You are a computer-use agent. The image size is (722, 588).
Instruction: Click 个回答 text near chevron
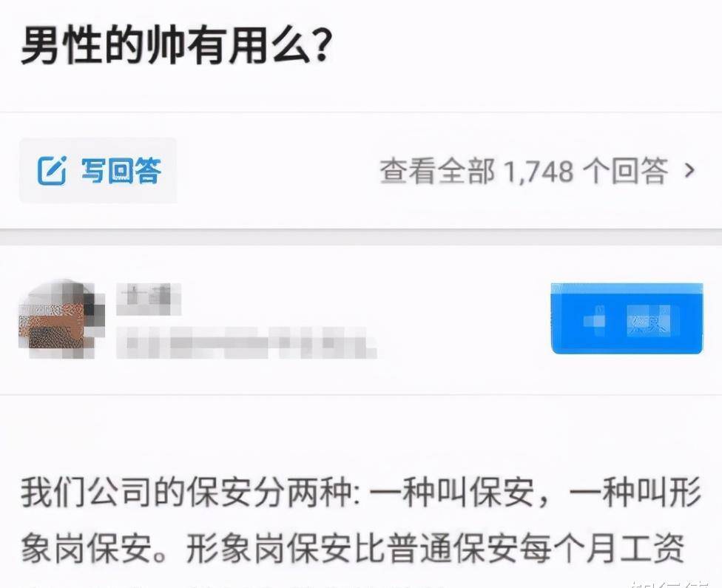pyautogui.click(x=625, y=171)
